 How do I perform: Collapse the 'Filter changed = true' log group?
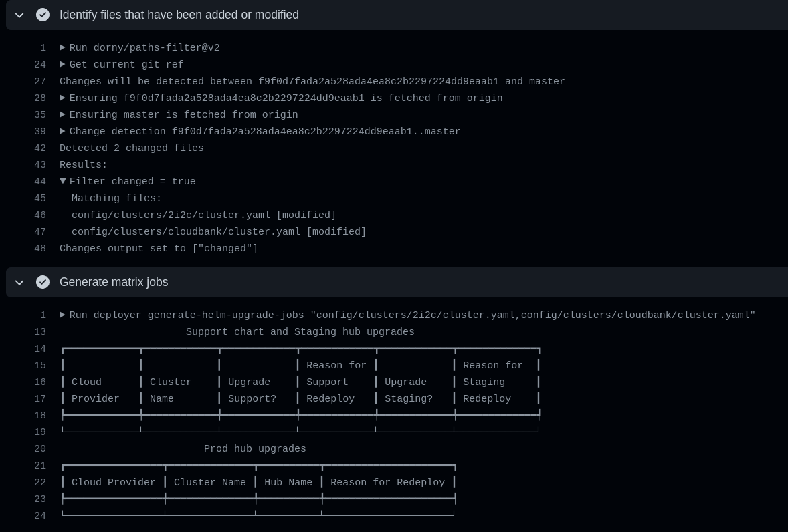coord(63,182)
